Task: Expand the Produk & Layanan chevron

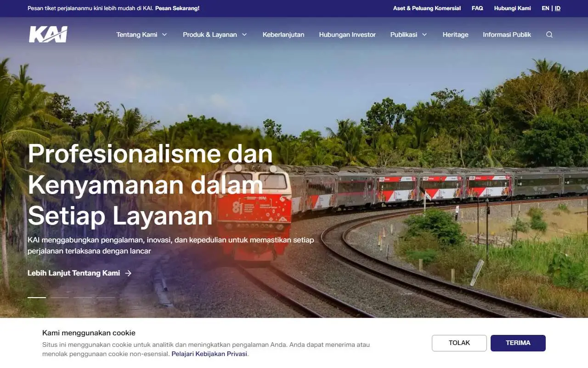Action: coord(244,34)
